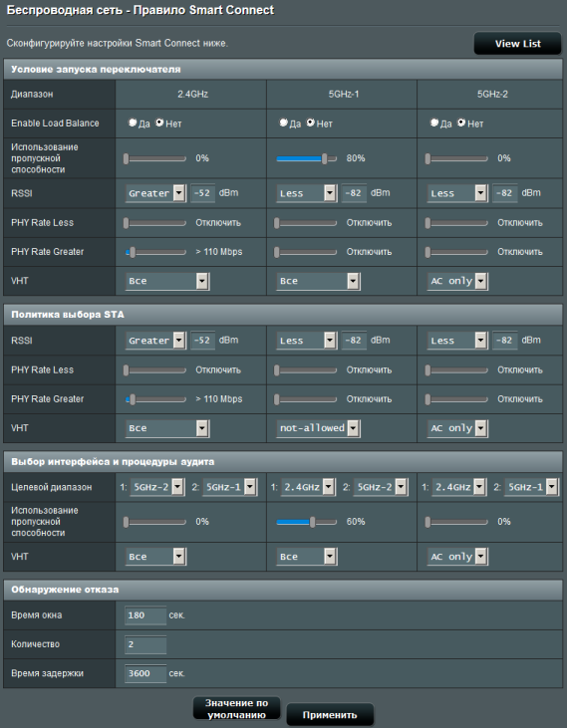This screenshot has width=567, height=728.
Task: Open 5GHz-2 trigger VHT AC only dropdown
Action: pos(457,281)
